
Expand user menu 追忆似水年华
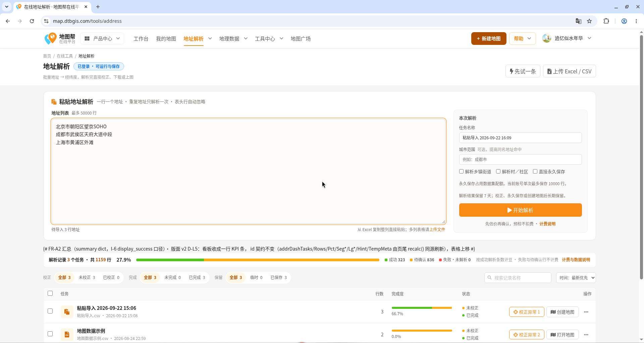(589, 38)
